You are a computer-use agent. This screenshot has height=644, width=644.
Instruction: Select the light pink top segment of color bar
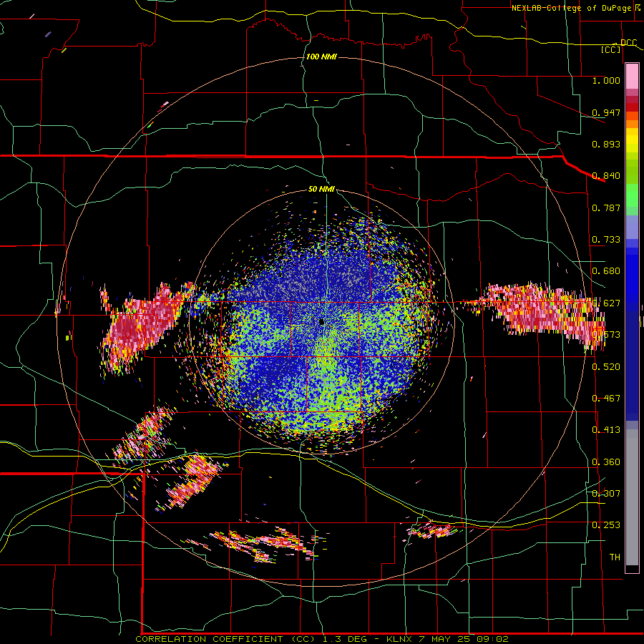tap(632, 76)
